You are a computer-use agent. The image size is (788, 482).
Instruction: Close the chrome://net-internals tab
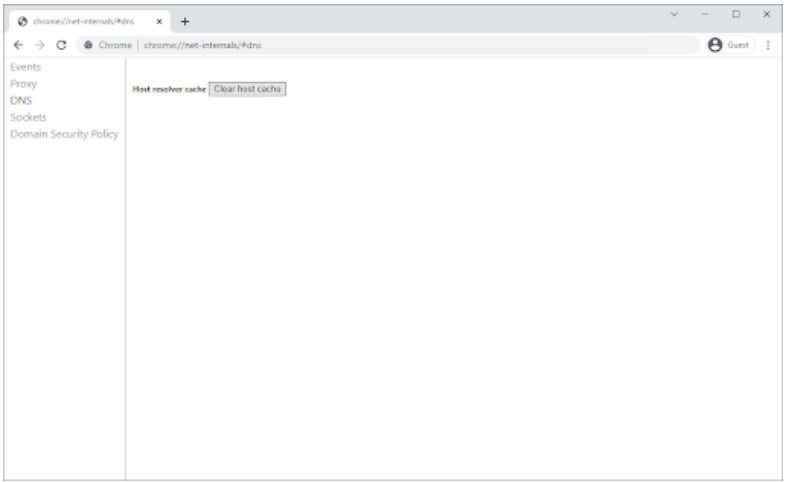(x=159, y=21)
